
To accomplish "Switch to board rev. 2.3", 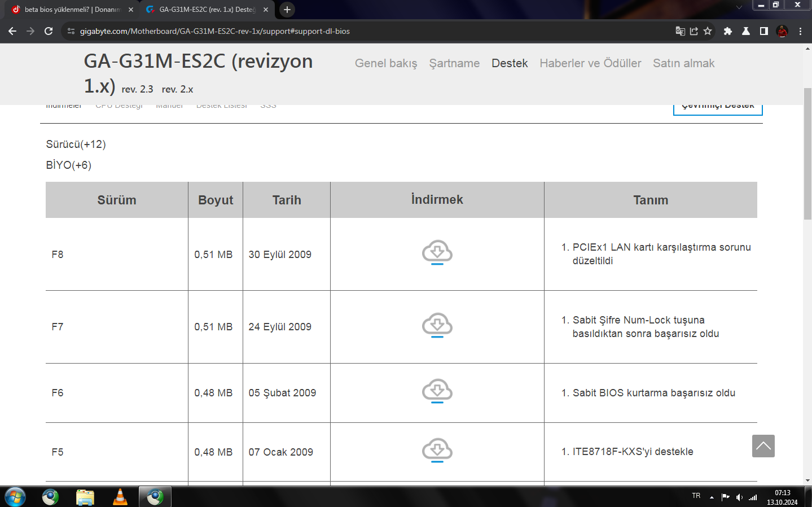I will [x=138, y=89].
